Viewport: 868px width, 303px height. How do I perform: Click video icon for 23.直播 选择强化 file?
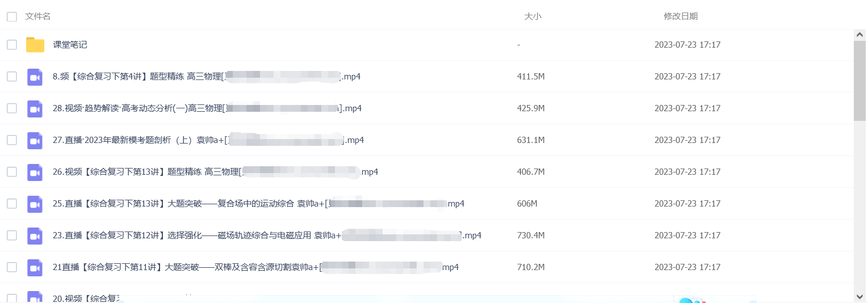point(35,235)
